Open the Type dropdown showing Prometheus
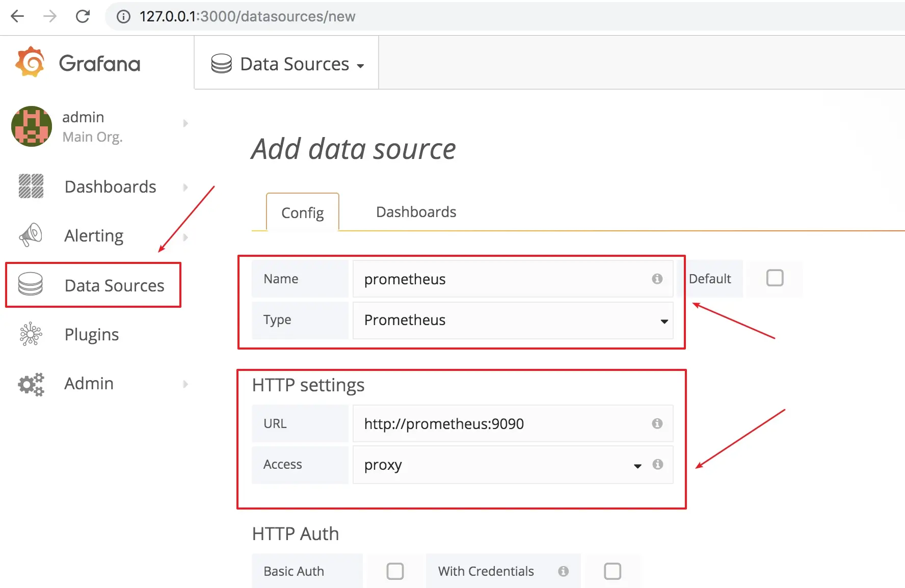The image size is (905, 588). (x=513, y=320)
